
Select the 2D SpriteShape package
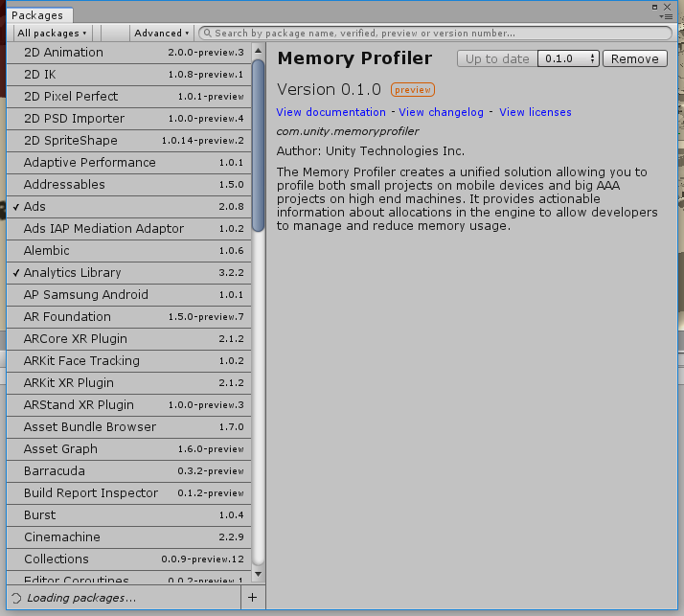[x=129, y=141]
